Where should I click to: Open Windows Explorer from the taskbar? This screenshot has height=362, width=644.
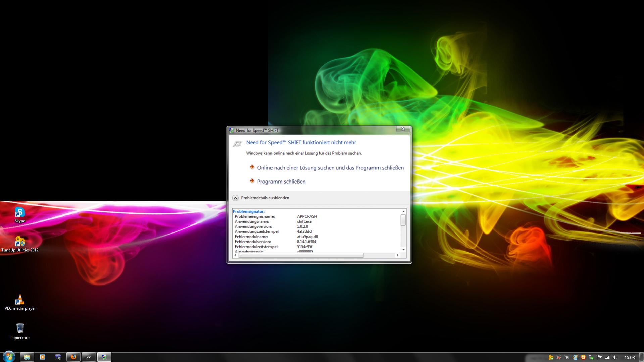pos(27,357)
